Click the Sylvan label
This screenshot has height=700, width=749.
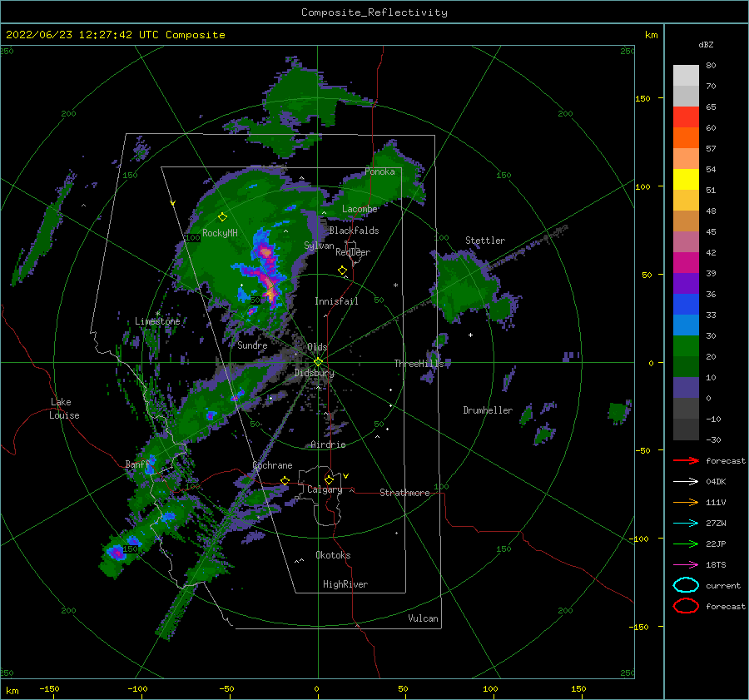pyautogui.click(x=319, y=246)
